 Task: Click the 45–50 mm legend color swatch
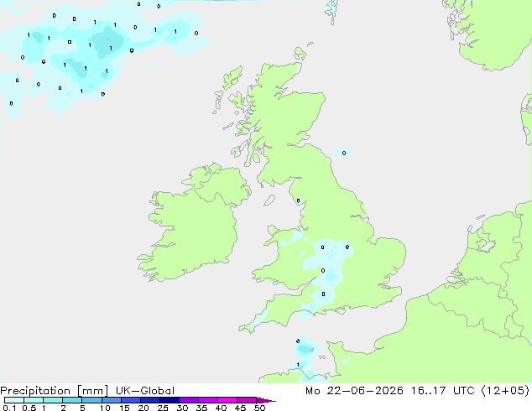pos(247,400)
